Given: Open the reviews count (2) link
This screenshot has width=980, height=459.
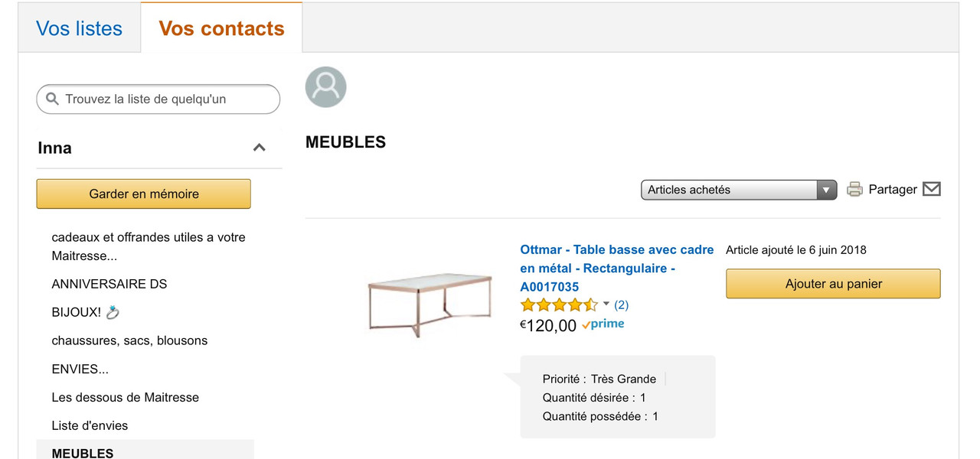Looking at the screenshot, I should click(x=621, y=304).
